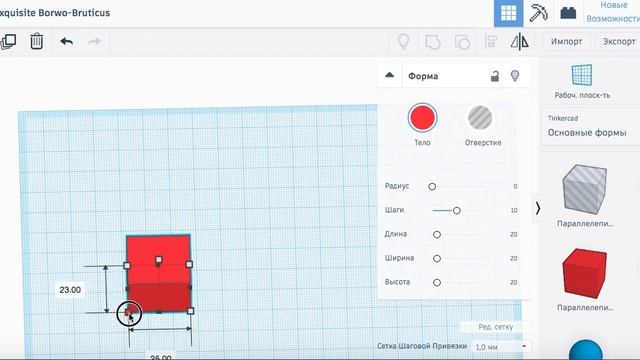Open the snap grid 1,0 мм dropdown
This screenshot has width=640, height=360.
(x=500, y=347)
